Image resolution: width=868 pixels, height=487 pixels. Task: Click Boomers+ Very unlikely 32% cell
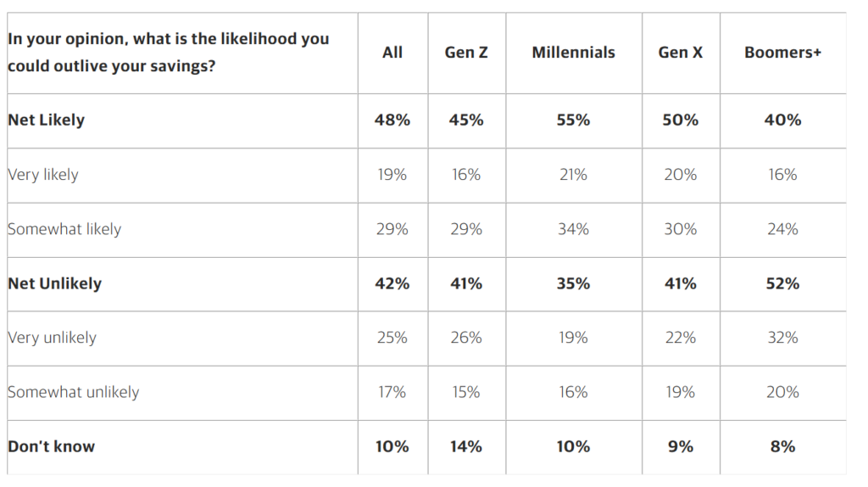coord(782,338)
